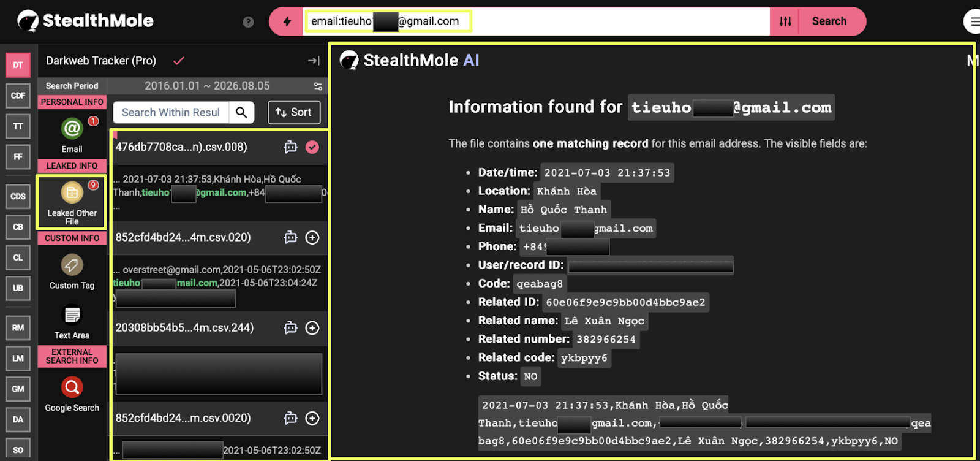Click the overstreet@gmail.com result snippet line
980x461 pixels.
click(x=217, y=270)
